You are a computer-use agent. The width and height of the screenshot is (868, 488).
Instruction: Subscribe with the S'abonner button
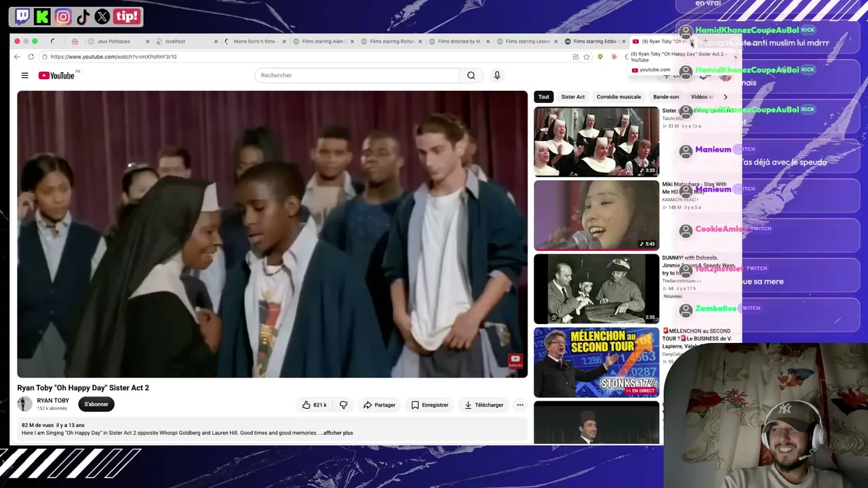[x=96, y=404]
